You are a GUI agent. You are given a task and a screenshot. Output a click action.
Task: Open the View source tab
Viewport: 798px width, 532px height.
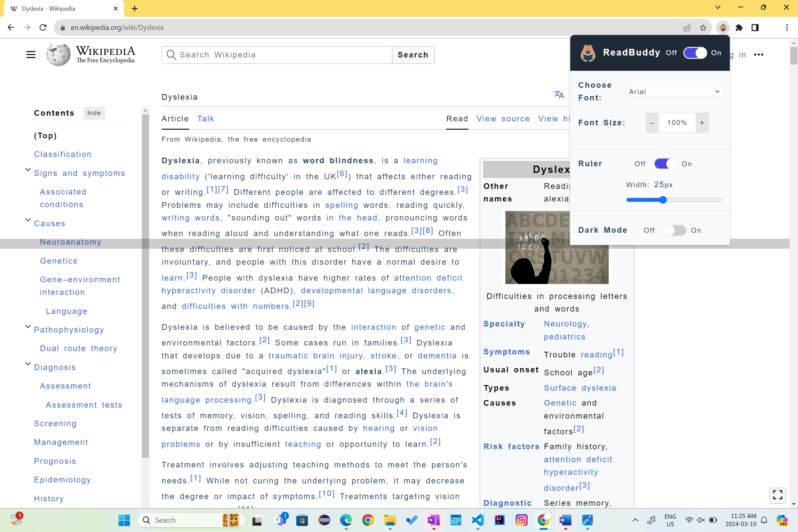tap(503, 119)
